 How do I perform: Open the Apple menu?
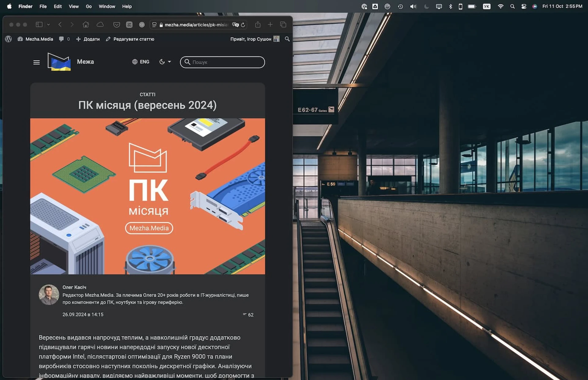(9, 6)
